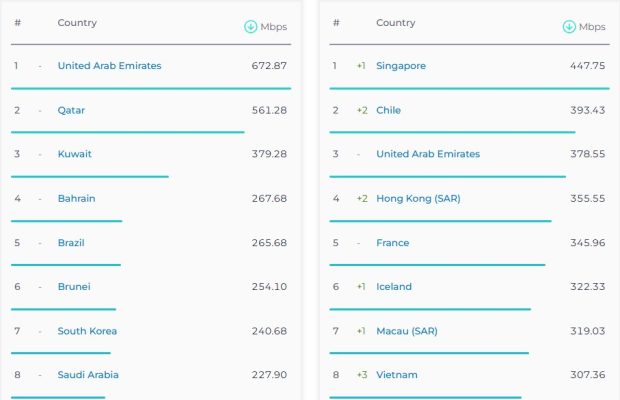Click the 267.68 Mbps value

[269, 198]
